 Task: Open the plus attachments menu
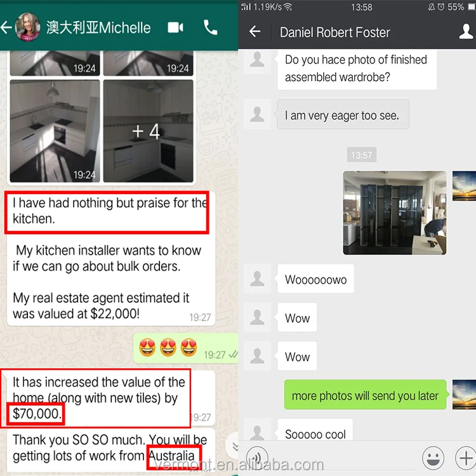(465, 458)
